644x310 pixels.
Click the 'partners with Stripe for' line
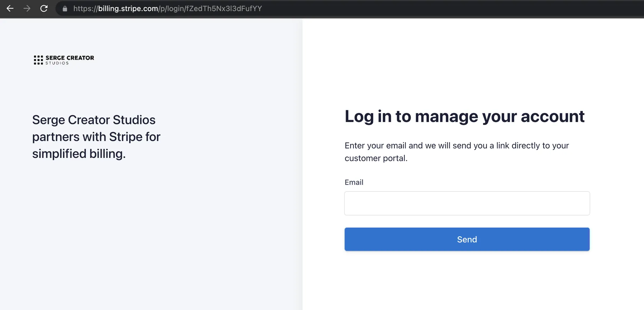click(96, 137)
